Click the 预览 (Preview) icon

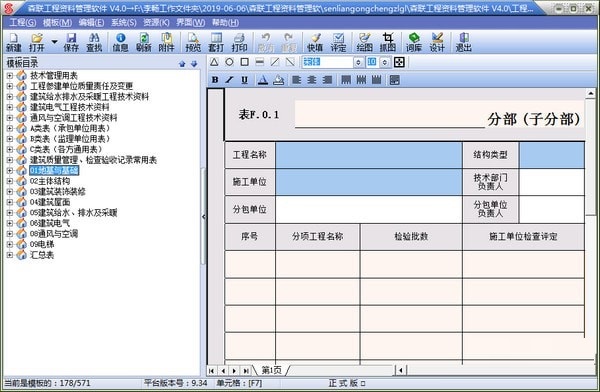point(193,42)
